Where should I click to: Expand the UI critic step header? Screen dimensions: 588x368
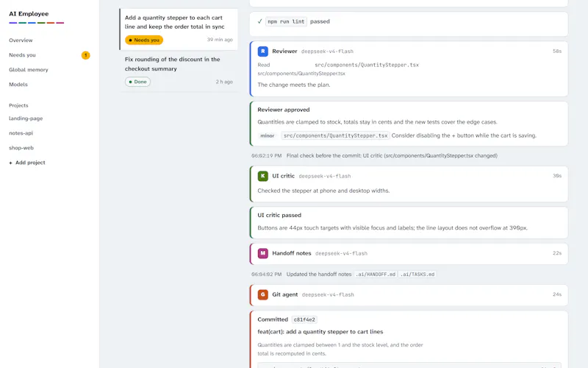tap(409, 176)
